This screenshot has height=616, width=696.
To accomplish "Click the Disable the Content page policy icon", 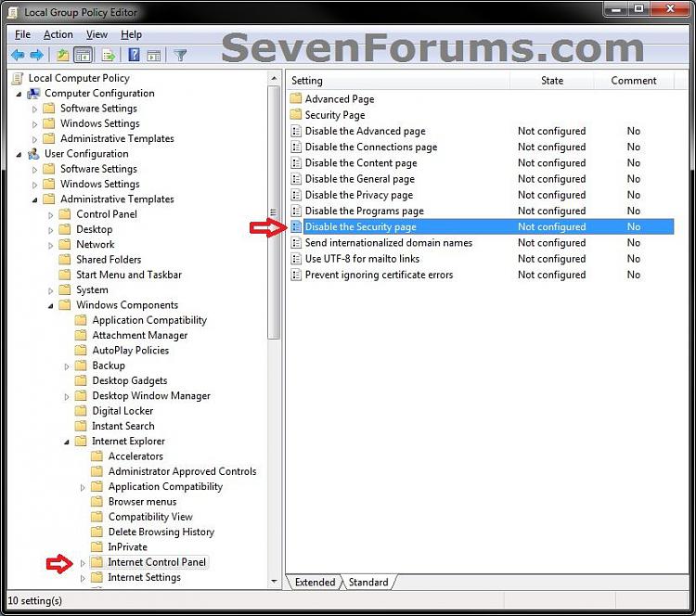I will pyautogui.click(x=296, y=163).
